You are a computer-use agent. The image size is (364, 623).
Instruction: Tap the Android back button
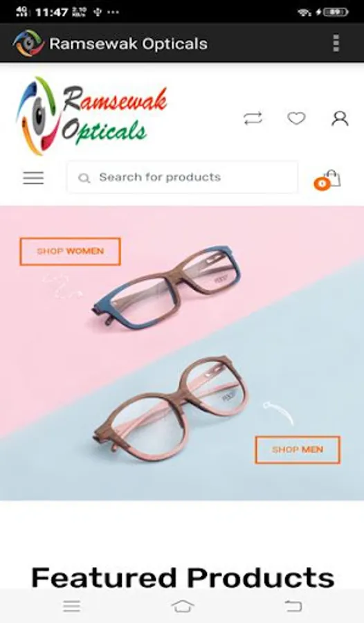pyautogui.click(x=293, y=606)
